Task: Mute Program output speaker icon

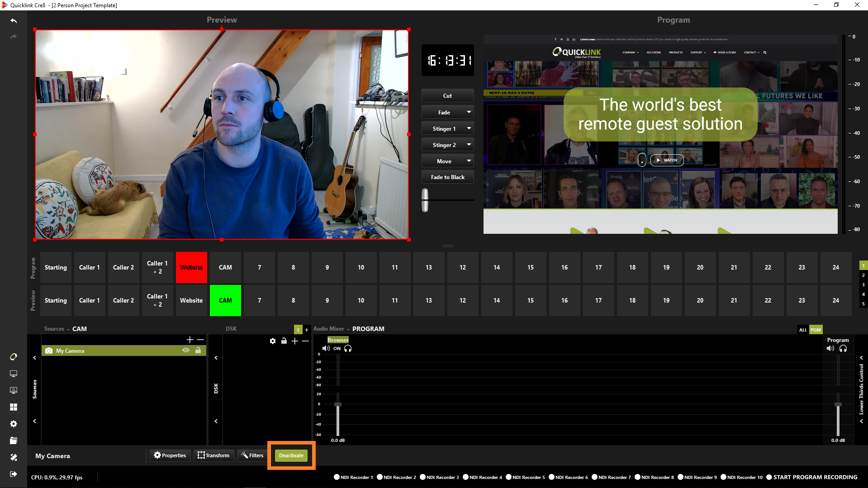Action: pos(830,349)
